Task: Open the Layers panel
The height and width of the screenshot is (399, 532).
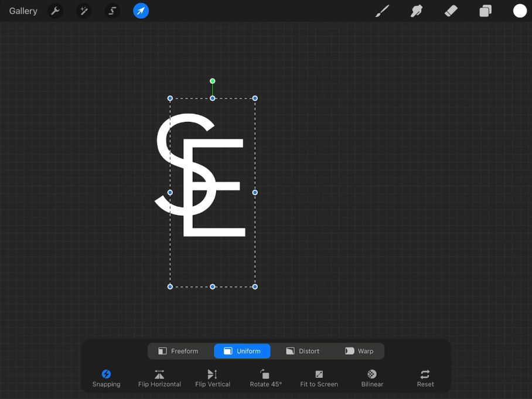Action: (486, 11)
